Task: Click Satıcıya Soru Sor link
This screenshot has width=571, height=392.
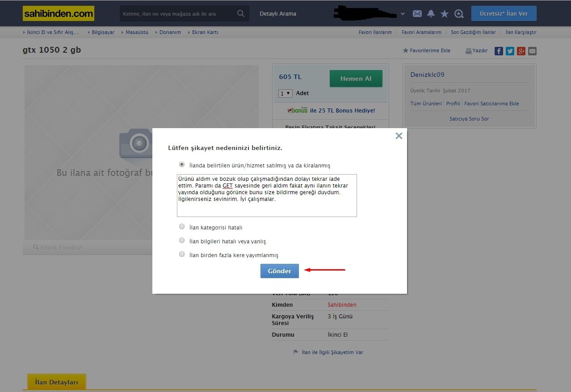Action: click(x=469, y=119)
